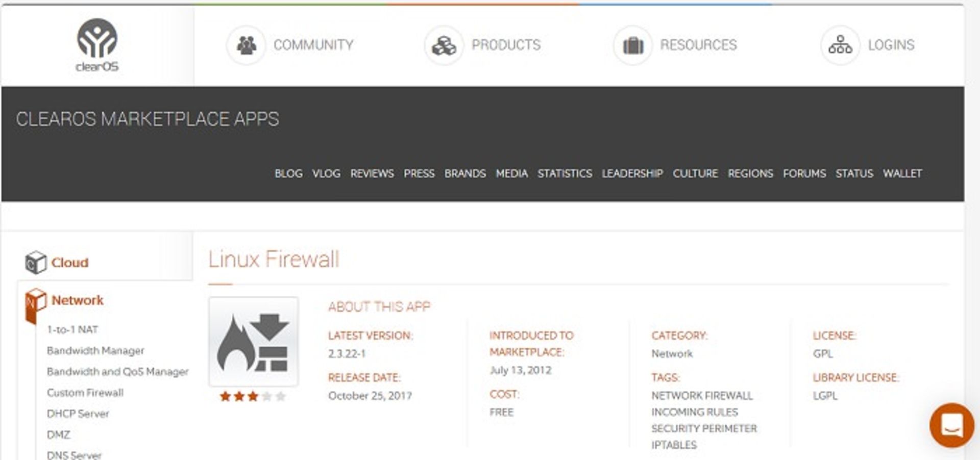Open the STATUS link

[854, 173]
